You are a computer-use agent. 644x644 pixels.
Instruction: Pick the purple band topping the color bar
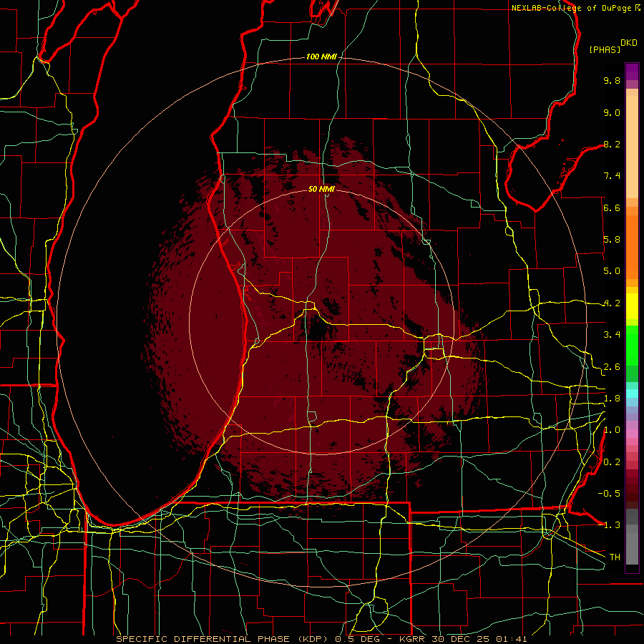[632, 72]
